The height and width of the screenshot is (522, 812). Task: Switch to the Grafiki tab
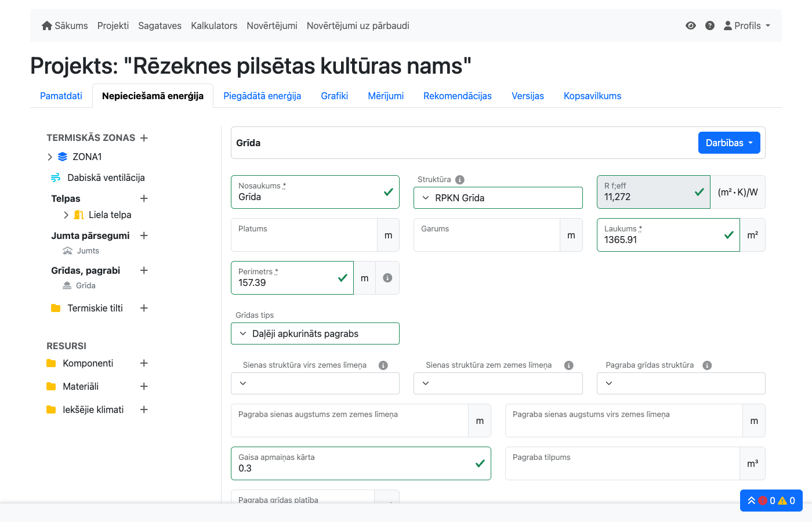(335, 96)
